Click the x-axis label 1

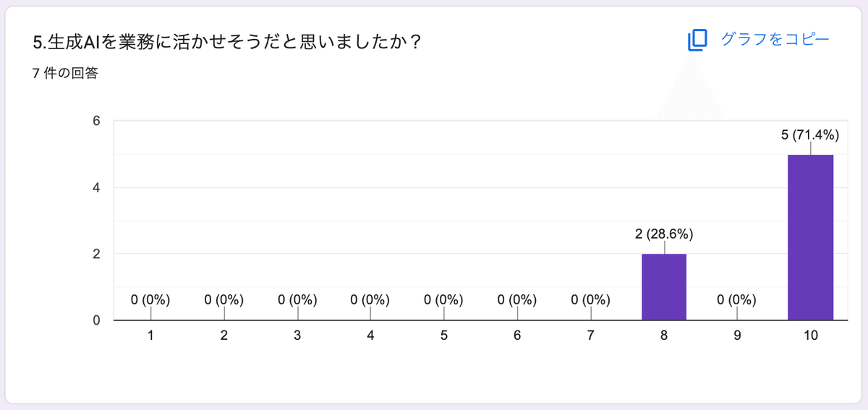(x=150, y=336)
